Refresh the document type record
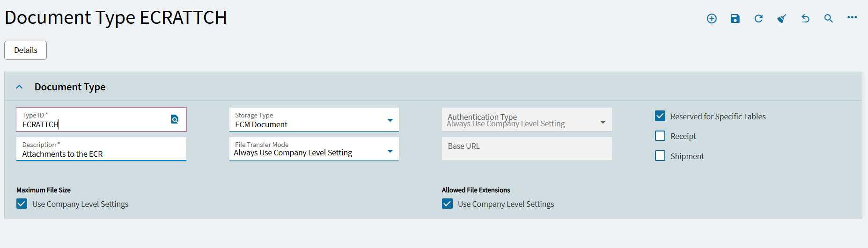Screen dimensions: 868x248 pos(758,19)
